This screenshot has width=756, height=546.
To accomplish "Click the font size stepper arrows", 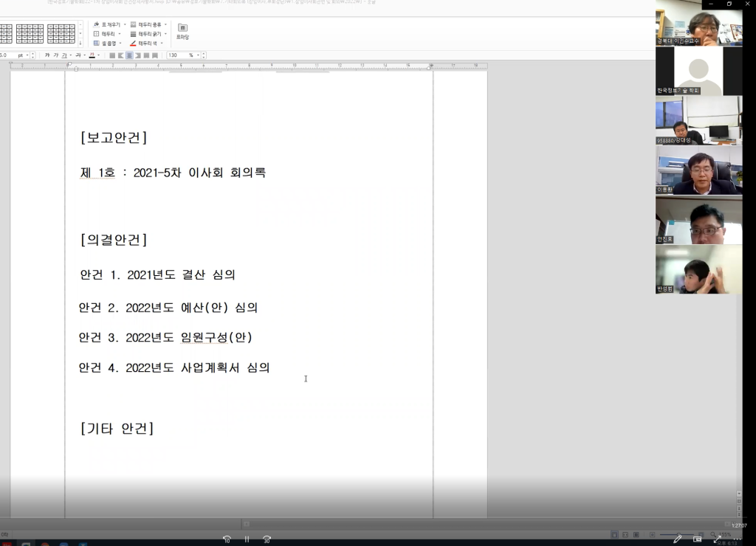I will [32, 55].
